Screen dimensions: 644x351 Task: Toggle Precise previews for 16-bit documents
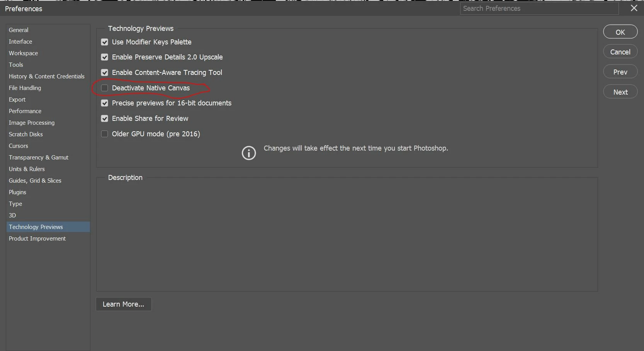point(104,103)
